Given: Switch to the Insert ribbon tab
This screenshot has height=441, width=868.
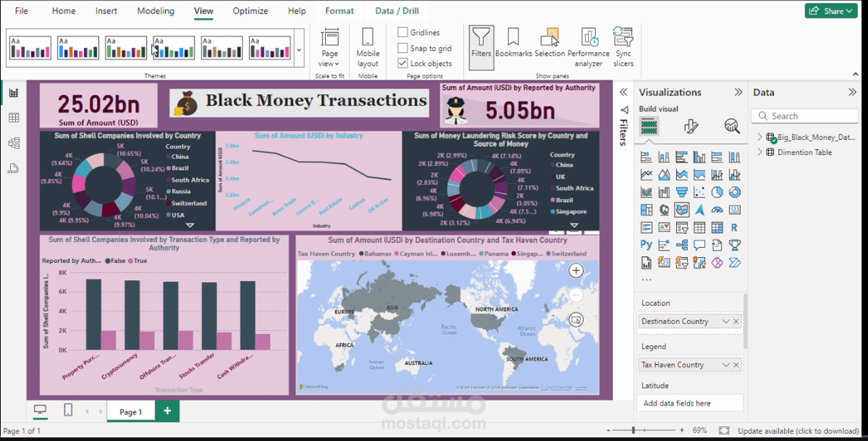Looking at the screenshot, I should click(x=106, y=11).
